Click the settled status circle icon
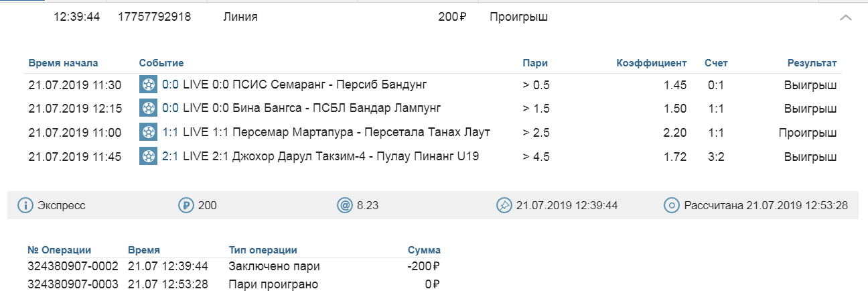This screenshot has height=291, width=868. (672, 205)
